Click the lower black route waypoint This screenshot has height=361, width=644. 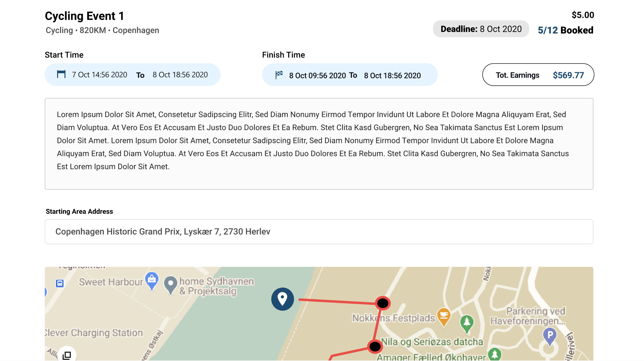pyautogui.click(x=375, y=347)
